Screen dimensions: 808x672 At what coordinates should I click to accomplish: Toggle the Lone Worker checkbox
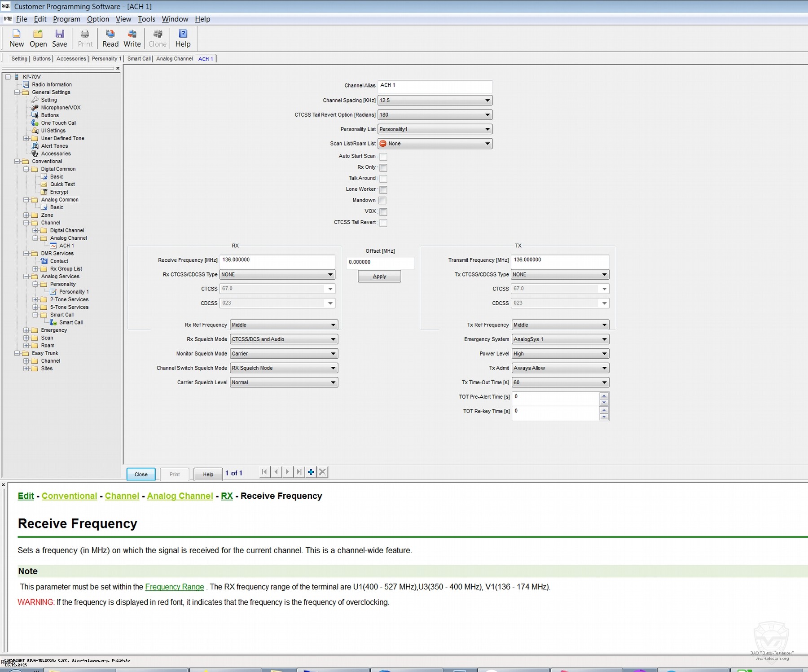[x=383, y=189]
